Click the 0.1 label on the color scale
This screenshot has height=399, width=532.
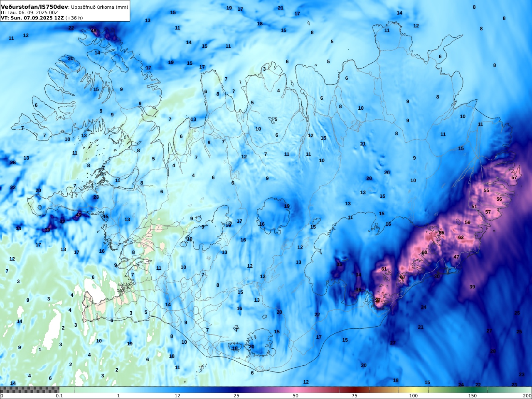(59, 396)
